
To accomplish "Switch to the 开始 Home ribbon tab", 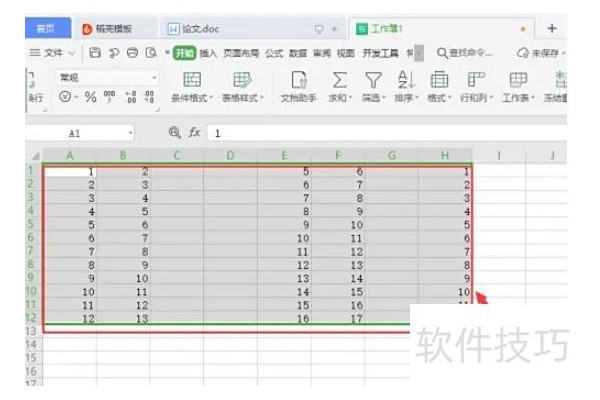I will pos(184,53).
